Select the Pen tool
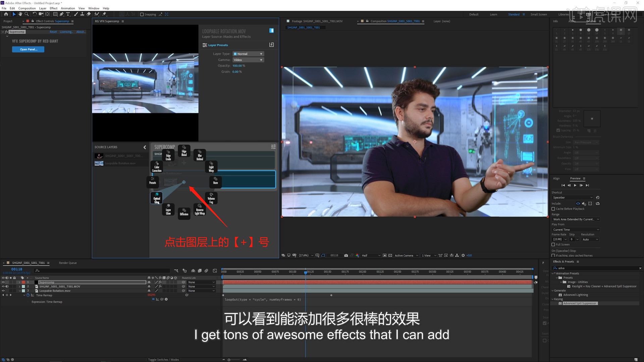The width and height of the screenshot is (644, 362). (62, 14)
